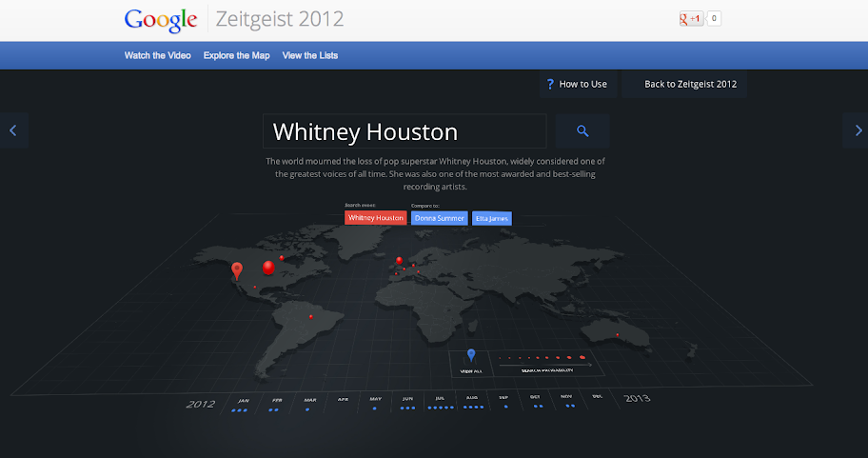Image resolution: width=868 pixels, height=458 pixels.
Task: Click the How to Use button
Action: click(578, 84)
